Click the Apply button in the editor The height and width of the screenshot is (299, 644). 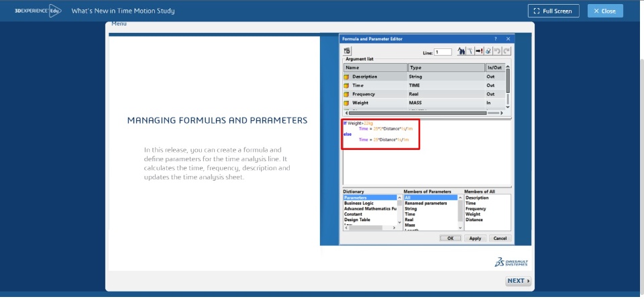[475, 238]
